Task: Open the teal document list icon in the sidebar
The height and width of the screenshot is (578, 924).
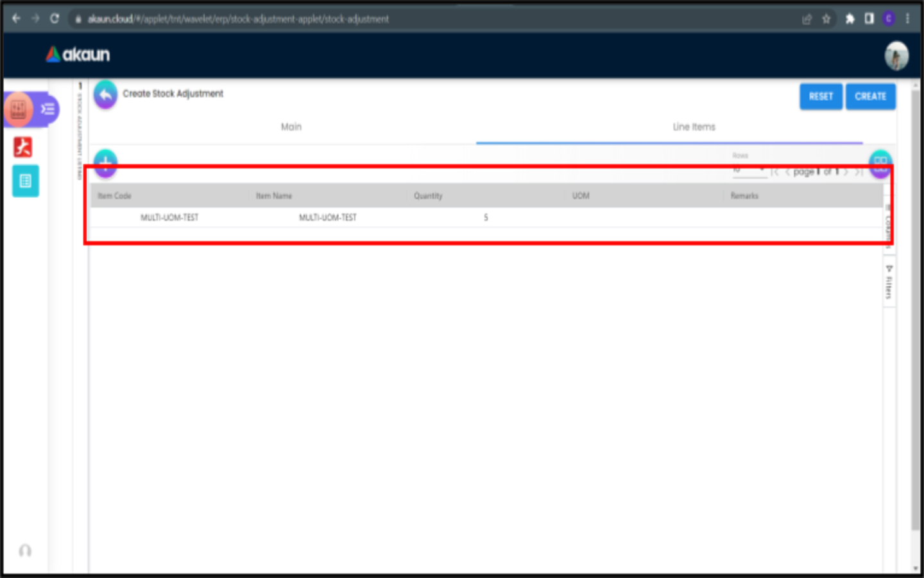Action: pyautogui.click(x=26, y=181)
